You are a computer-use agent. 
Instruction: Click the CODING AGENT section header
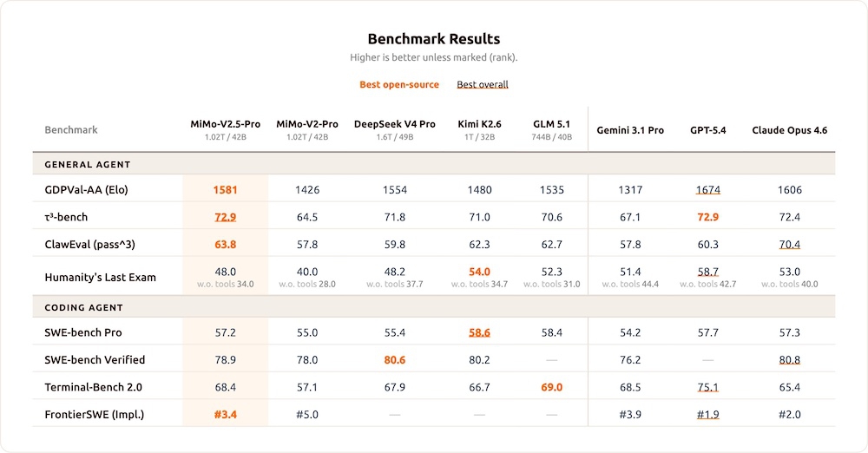[x=84, y=307]
